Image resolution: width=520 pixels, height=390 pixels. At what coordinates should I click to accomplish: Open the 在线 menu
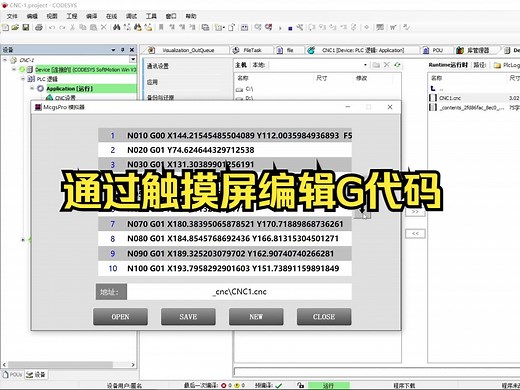pos(111,16)
